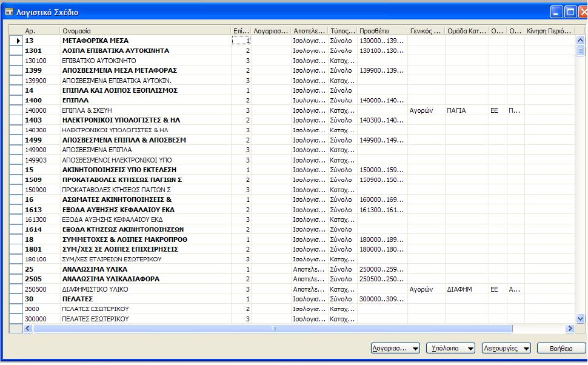Click the horizontal scrollbar left arrow
Viewport: 588px width, 365px height.
28,328
